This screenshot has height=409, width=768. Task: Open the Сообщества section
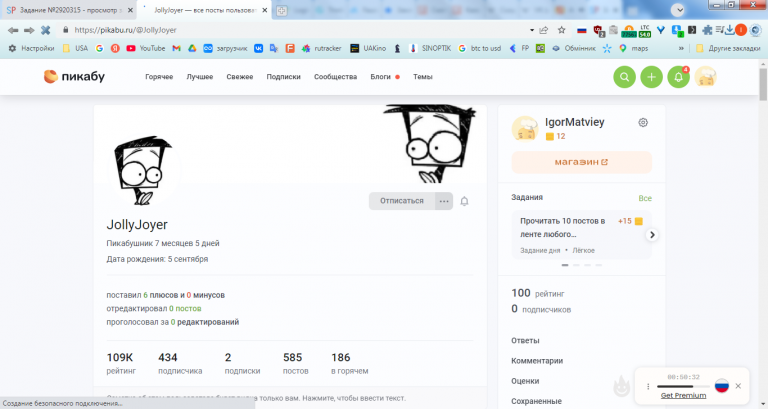336,77
